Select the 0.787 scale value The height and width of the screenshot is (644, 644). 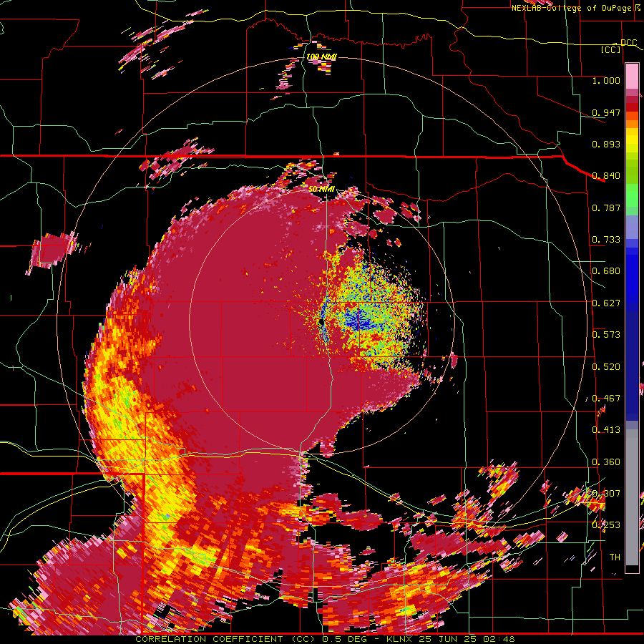606,208
